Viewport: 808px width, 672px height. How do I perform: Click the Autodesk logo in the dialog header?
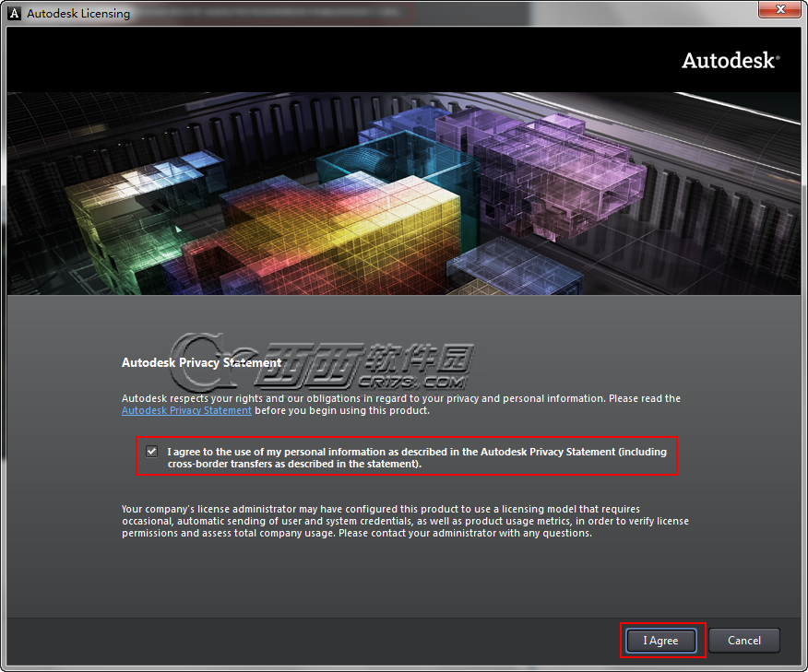[x=730, y=61]
